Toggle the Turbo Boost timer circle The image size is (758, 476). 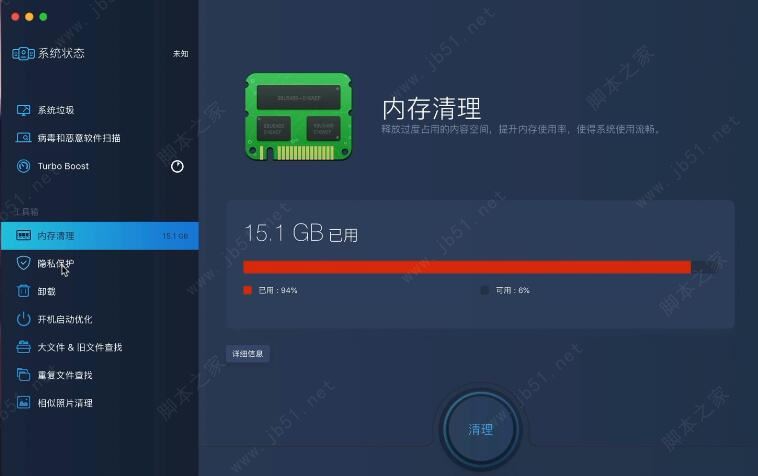[x=177, y=166]
